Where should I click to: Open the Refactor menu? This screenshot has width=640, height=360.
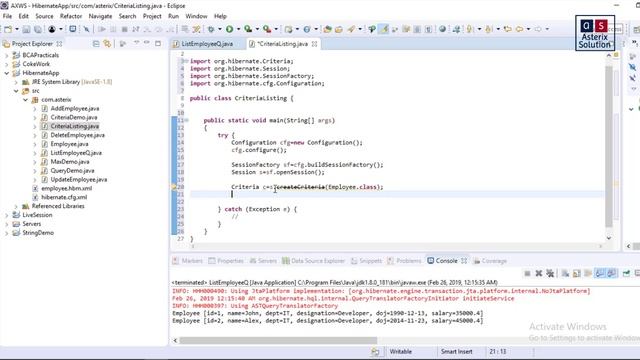[x=71, y=16]
